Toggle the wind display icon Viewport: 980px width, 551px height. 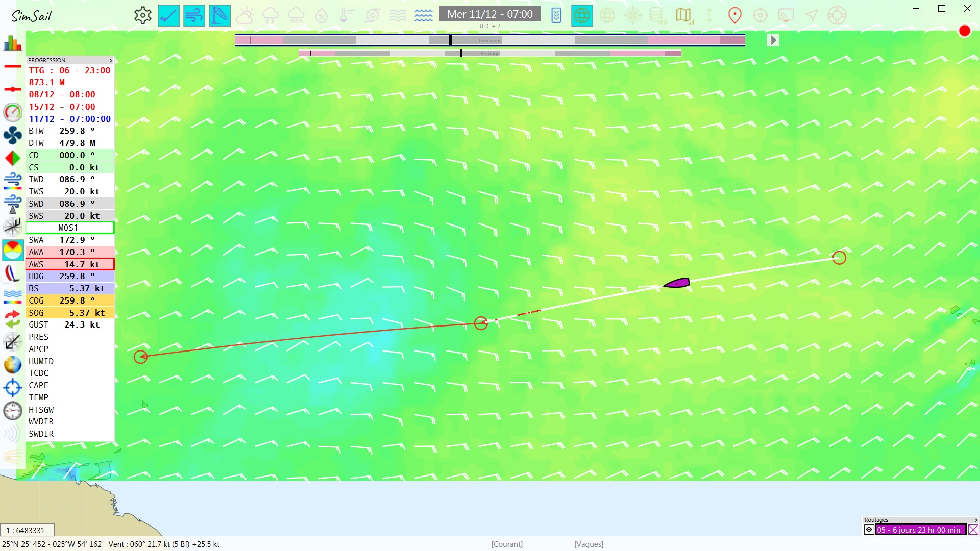pyautogui.click(x=194, y=15)
